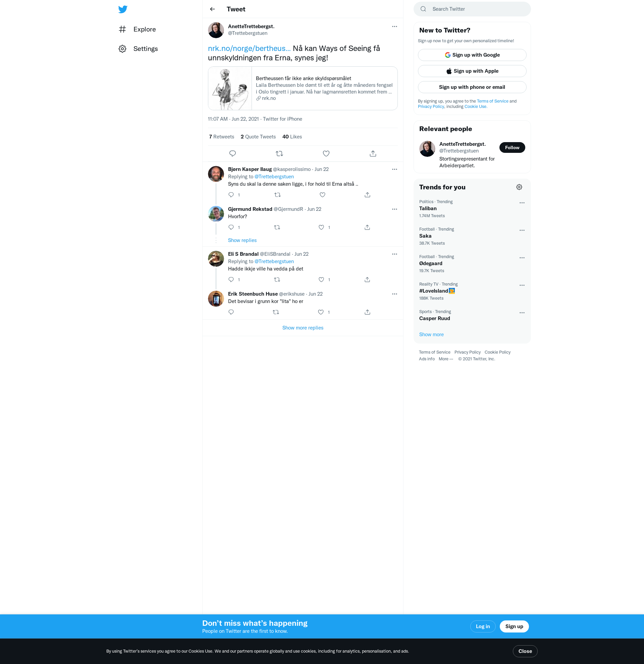Viewport: 644px width, 664px height.
Task: Open footer Privacy Policy link
Action: pyautogui.click(x=468, y=352)
